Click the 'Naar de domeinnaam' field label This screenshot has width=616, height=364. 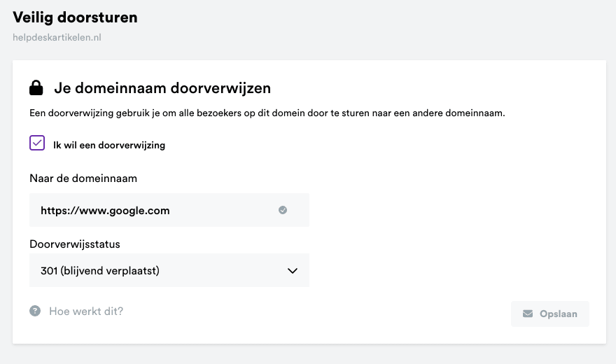(x=83, y=178)
